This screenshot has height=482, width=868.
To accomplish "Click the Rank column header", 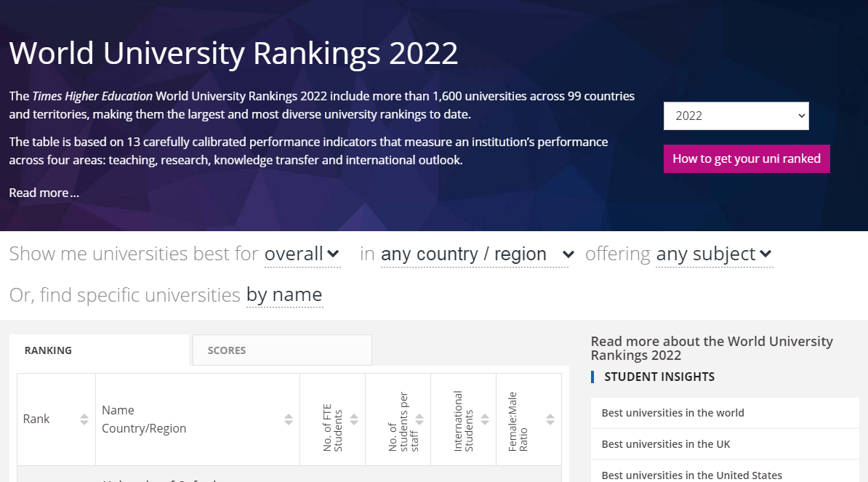I will [57, 419].
